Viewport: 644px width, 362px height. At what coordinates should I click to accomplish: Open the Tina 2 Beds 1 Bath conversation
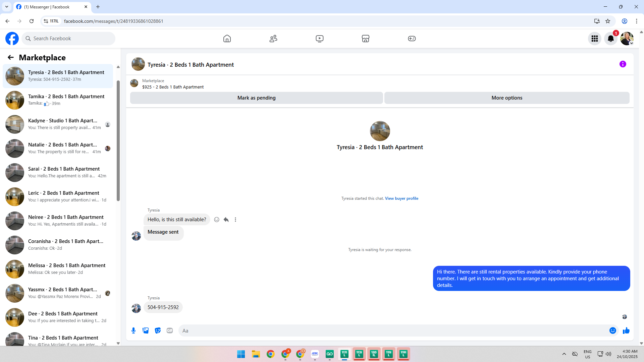pyautogui.click(x=58, y=338)
